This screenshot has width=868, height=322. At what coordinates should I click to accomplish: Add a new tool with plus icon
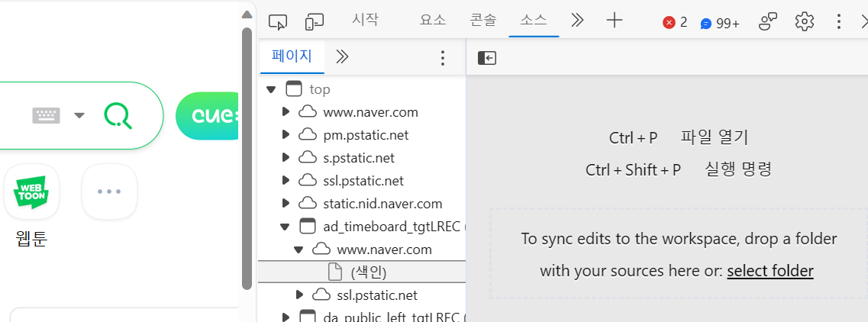(x=615, y=21)
